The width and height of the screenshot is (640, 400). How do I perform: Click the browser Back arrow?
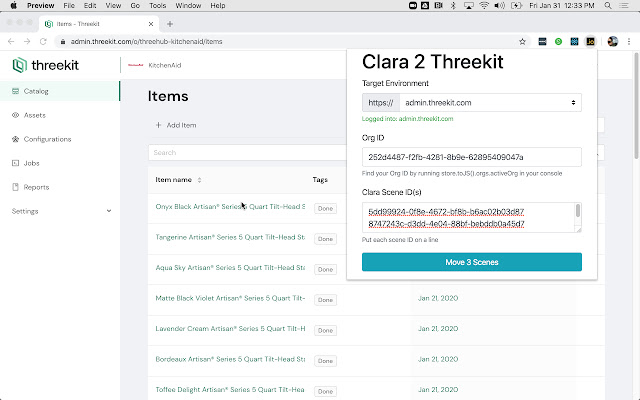point(11,41)
